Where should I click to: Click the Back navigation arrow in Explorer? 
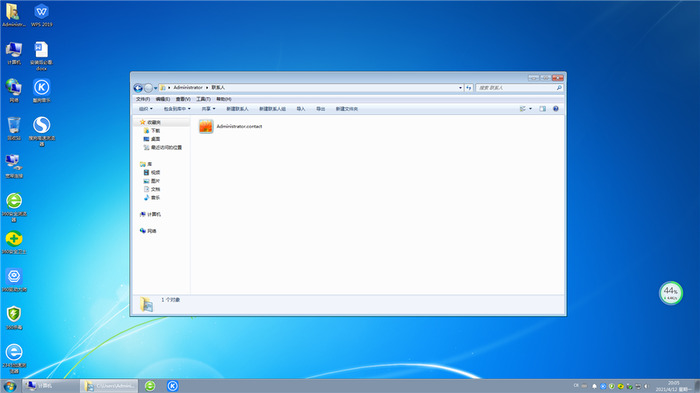coord(138,88)
